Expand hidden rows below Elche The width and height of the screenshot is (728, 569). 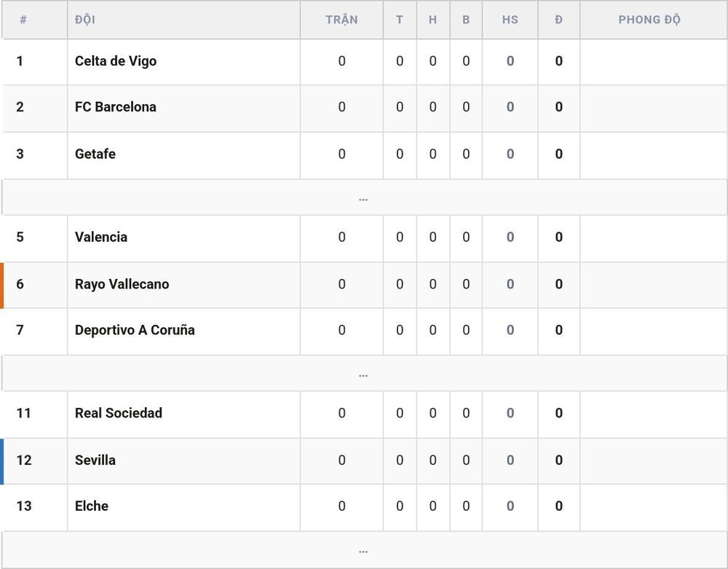coord(364,549)
